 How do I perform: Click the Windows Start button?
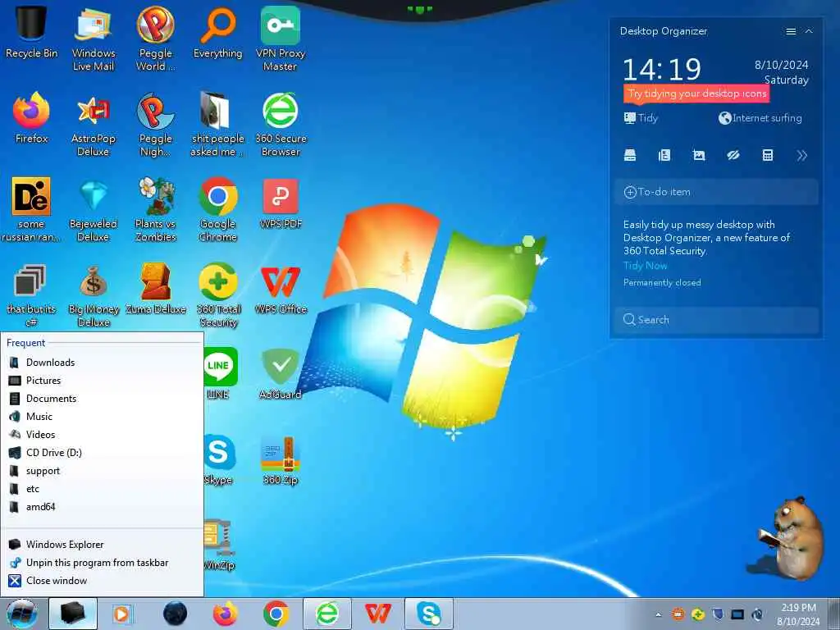(x=22, y=614)
